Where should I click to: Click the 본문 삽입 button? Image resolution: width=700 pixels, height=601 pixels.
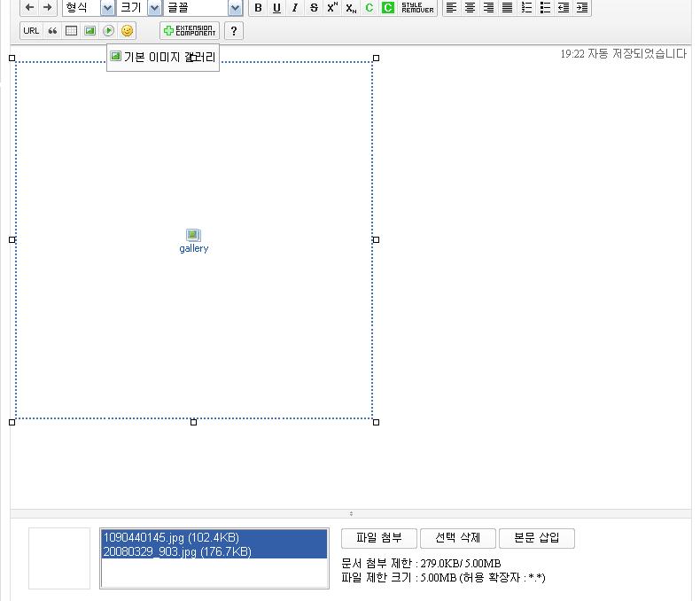pos(536,538)
